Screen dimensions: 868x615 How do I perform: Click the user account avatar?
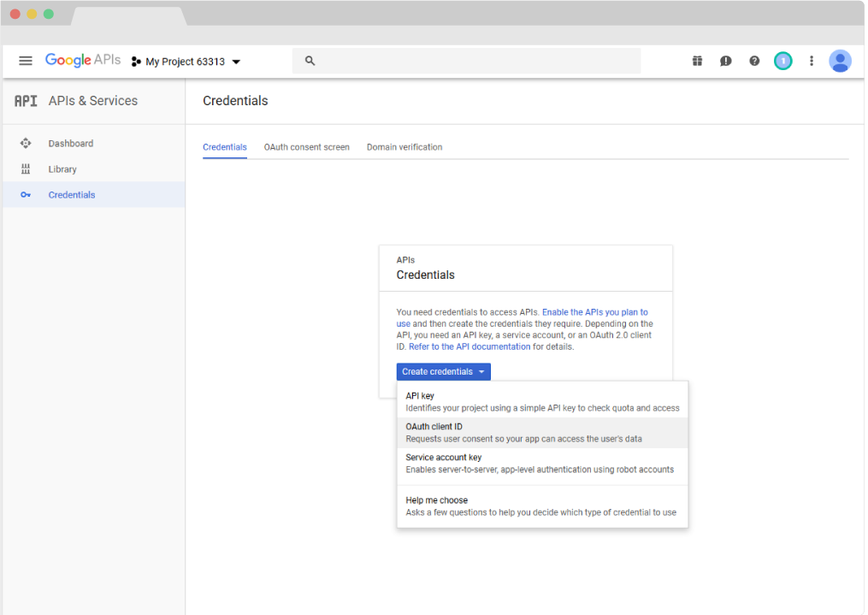pos(840,61)
